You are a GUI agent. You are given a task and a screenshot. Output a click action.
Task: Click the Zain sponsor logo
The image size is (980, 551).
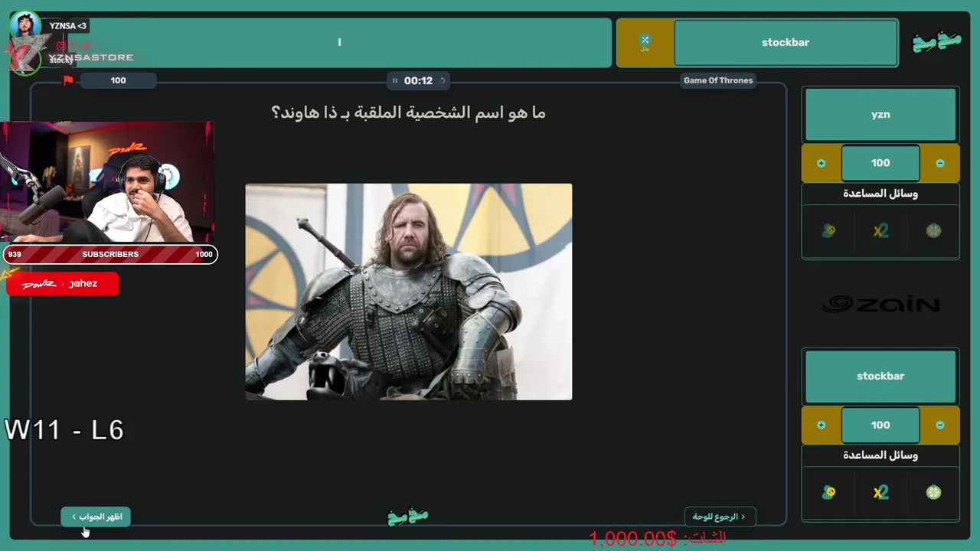pyautogui.click(x=880, y=304)
